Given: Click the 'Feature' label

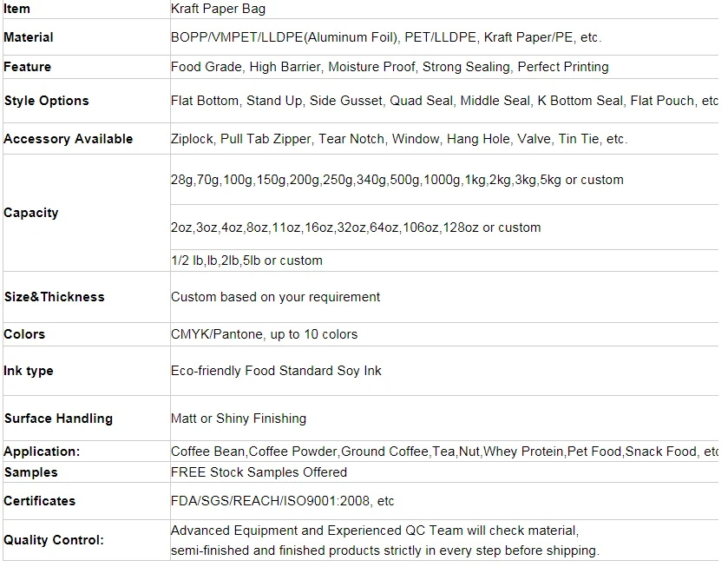Looking at the screenshot, I should coord(27,67).
